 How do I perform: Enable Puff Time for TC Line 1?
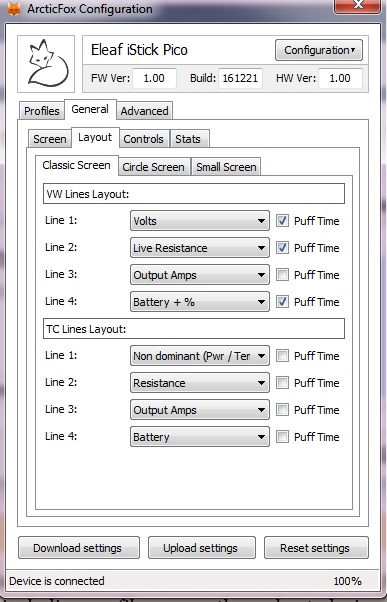[x=283, y=356]
